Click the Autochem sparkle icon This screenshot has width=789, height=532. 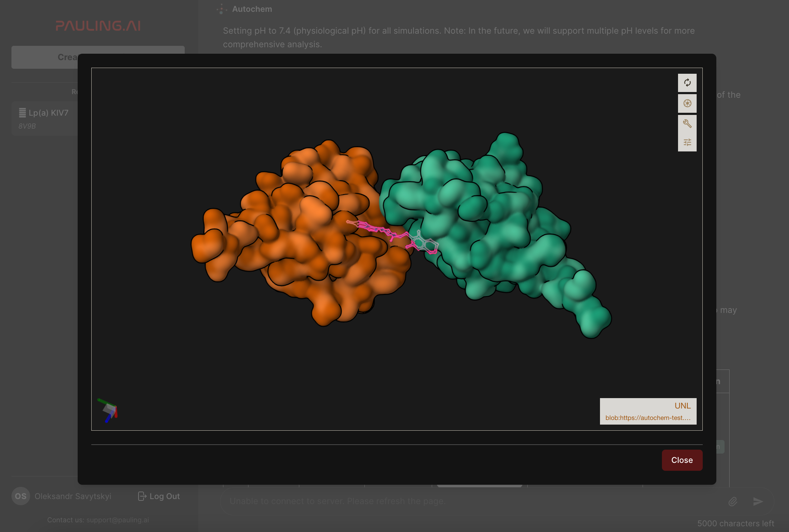point(222,9)
